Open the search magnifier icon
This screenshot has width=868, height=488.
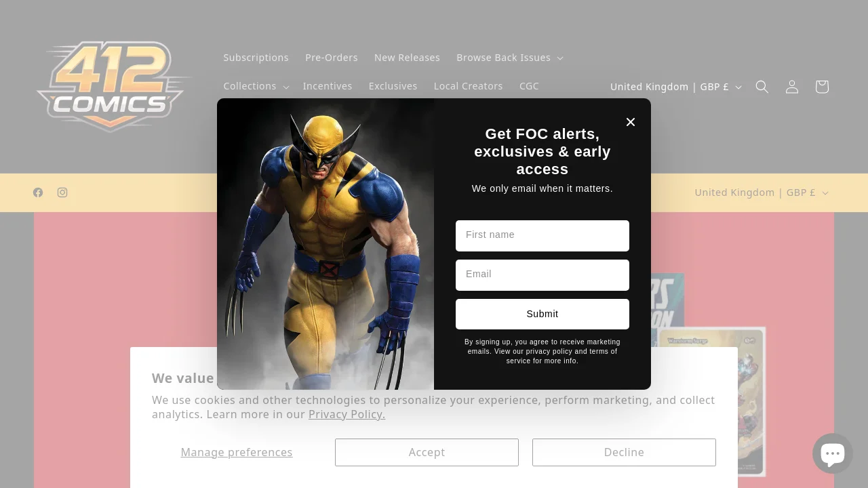coord(762,87)
